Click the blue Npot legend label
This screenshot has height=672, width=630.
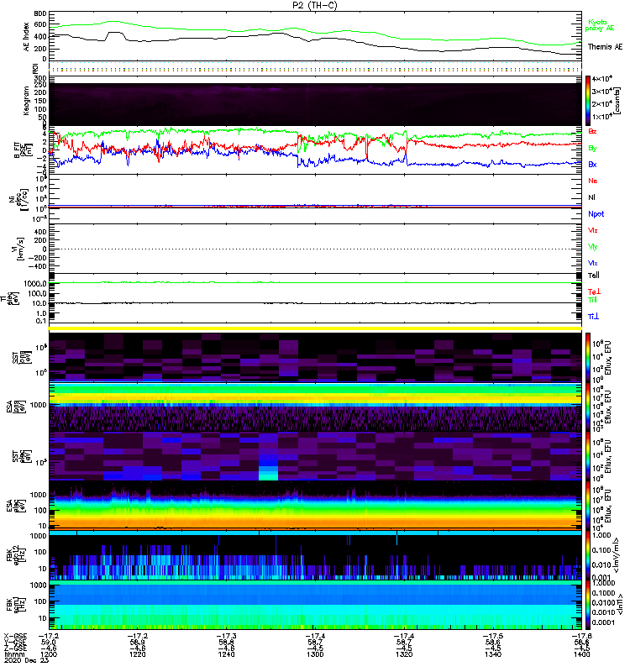coord(596,213)
